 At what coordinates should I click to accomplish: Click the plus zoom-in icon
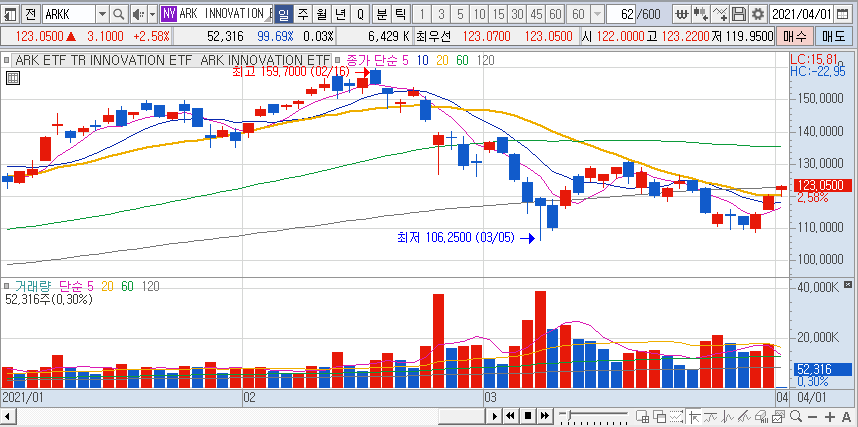point(830,417)
